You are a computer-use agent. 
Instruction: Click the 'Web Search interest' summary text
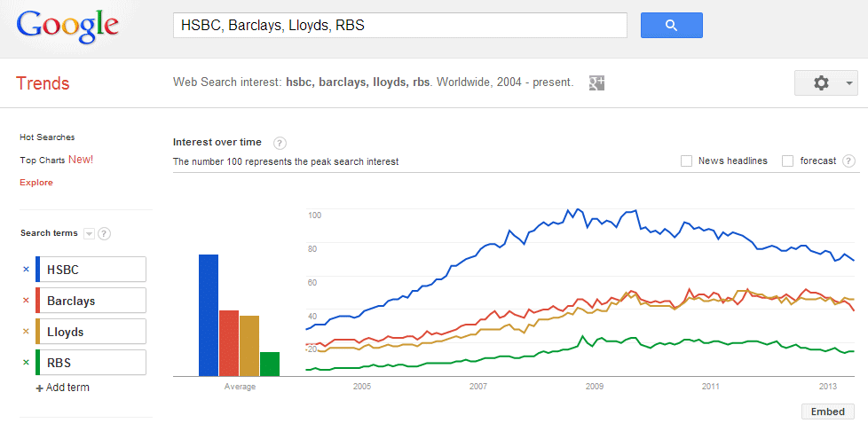point(373,83)
